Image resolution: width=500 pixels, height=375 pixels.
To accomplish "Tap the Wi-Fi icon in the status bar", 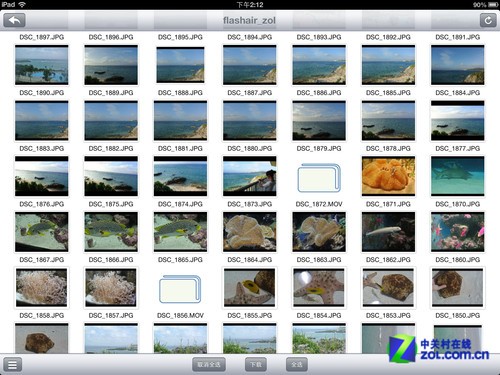I will click(x=22, y=4).
